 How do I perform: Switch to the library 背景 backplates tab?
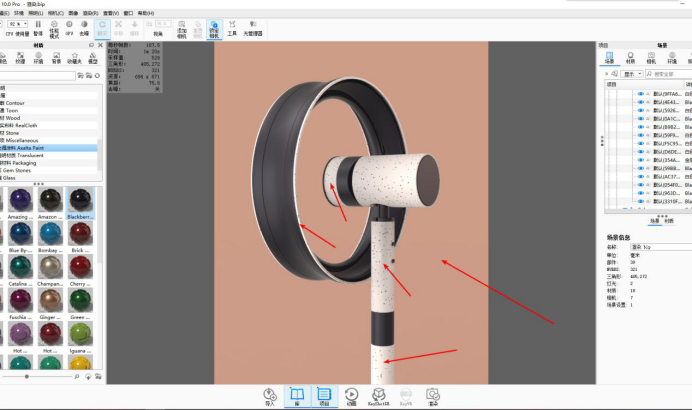(56, 58)
